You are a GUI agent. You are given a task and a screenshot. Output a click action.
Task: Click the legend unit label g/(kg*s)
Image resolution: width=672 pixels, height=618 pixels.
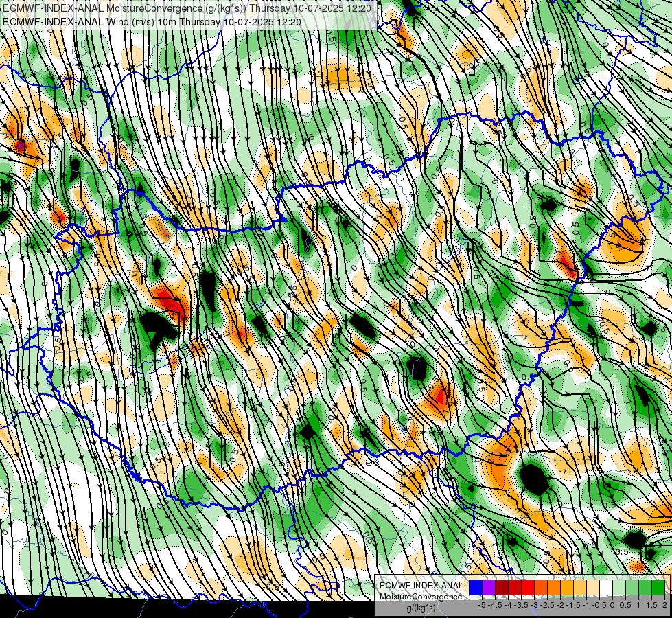[421, 608]
